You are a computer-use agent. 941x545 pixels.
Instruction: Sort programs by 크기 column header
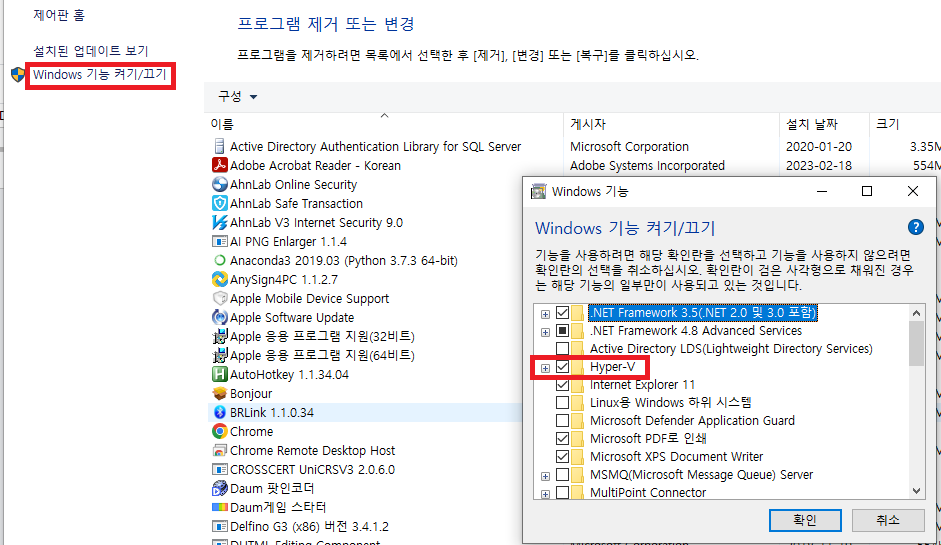[905, 124]
